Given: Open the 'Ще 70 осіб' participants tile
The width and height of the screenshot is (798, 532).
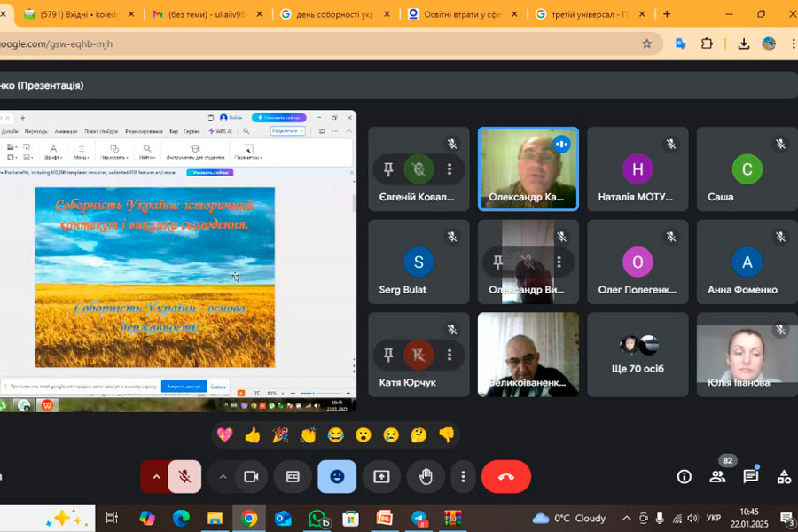Looking at the screenshot, I should pos(638,355).
